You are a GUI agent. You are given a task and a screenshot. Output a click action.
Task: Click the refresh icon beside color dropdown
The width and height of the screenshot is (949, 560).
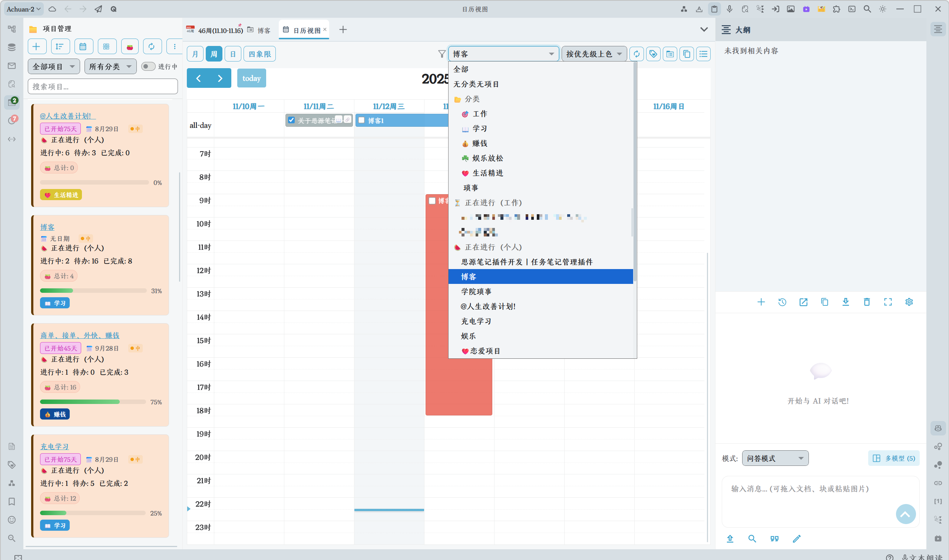(x=636, y=54)
